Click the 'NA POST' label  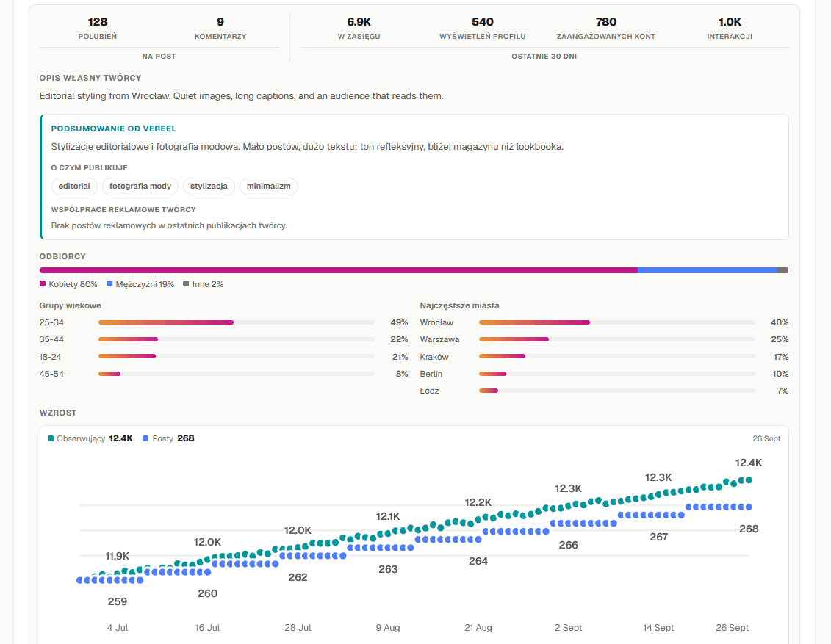point(159,56)
